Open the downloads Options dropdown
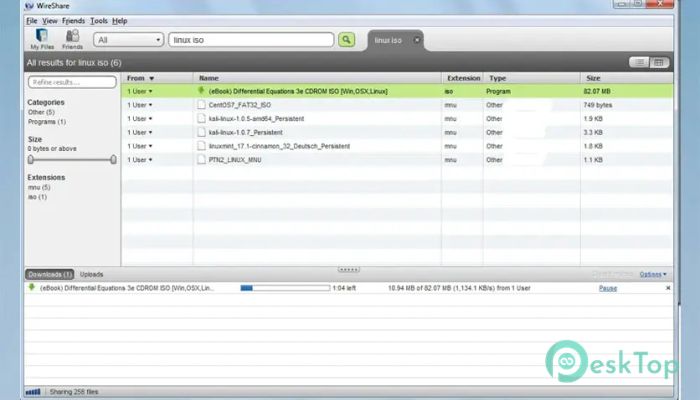700x400 pixels. coord(653,274)
